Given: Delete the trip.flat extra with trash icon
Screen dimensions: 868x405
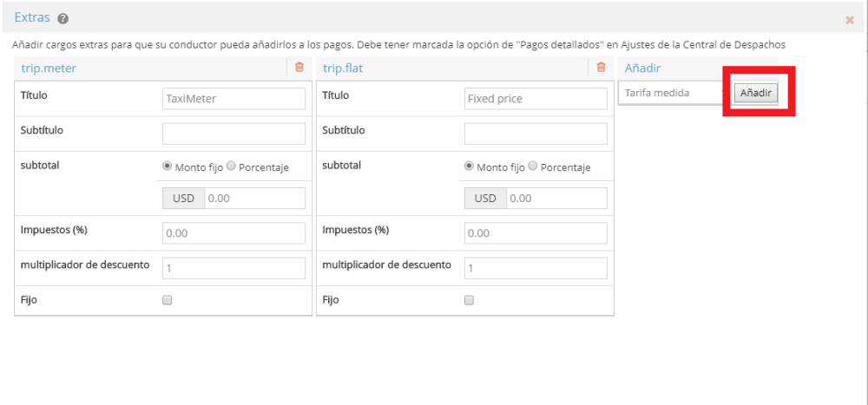Looking at the screenshot, I should coord(601,67).
